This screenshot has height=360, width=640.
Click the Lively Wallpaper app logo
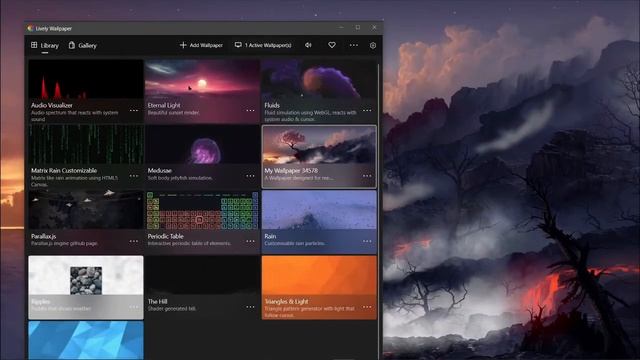click(30, 28)
